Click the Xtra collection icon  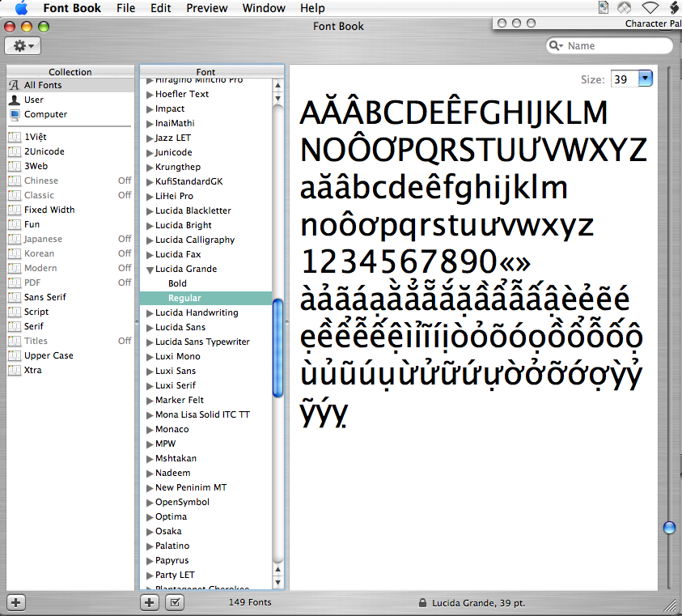coord(15,371)
